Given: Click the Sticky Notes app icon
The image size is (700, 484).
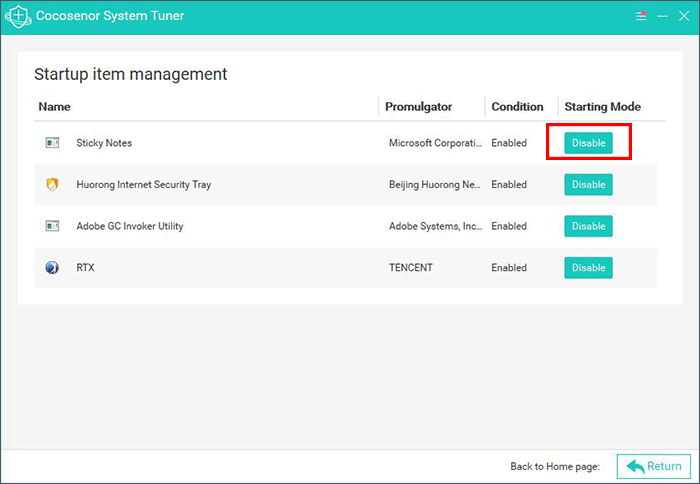Looking at the screenshot, I should pyautogui.click(x=52, y=143).
